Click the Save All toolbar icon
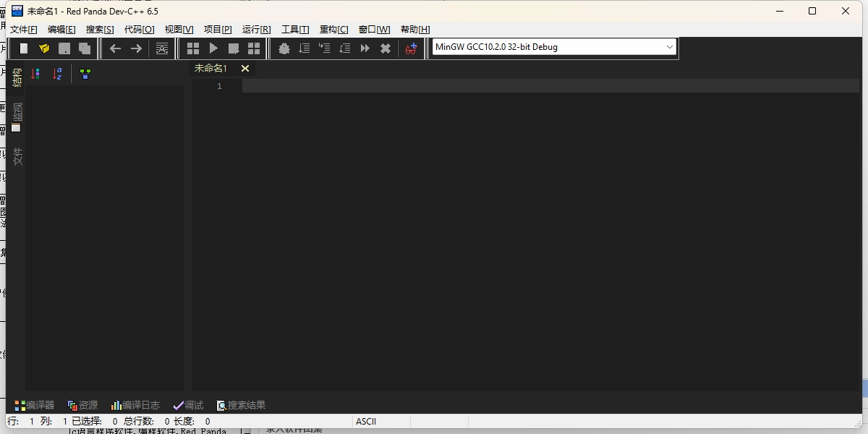 click(x=85, y=48)
